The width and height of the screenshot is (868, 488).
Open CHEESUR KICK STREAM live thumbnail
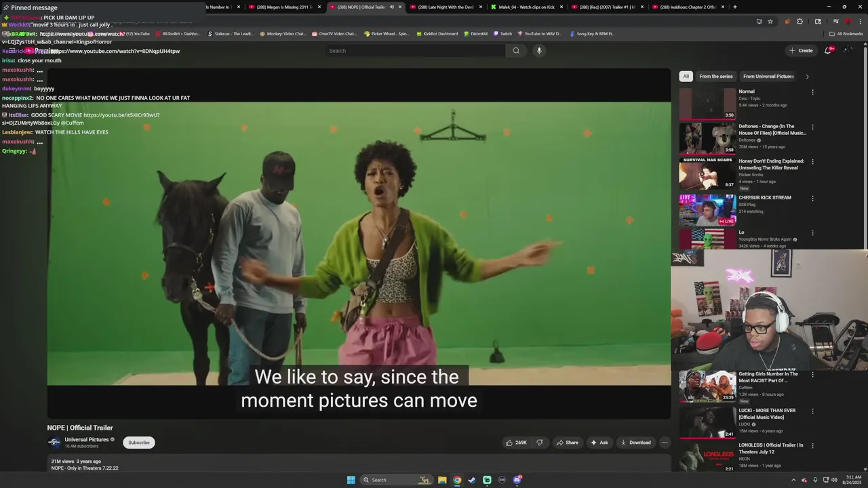click(707, 209)
